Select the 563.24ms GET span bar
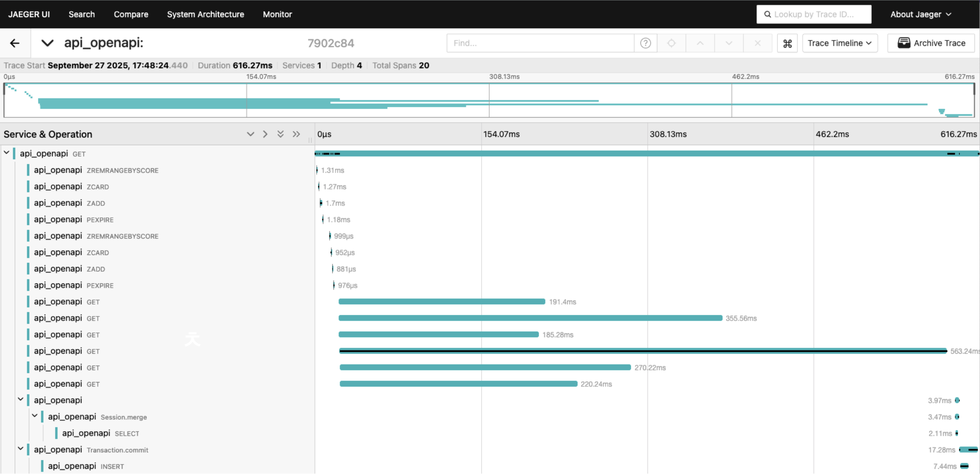Viewport: 980px width, 474px height. (643, 351)
